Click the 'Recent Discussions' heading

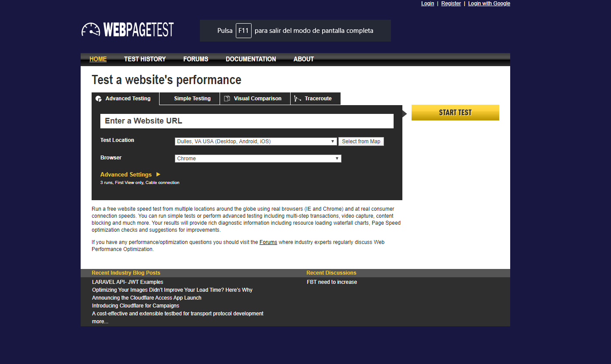click(x=331, y=273)
